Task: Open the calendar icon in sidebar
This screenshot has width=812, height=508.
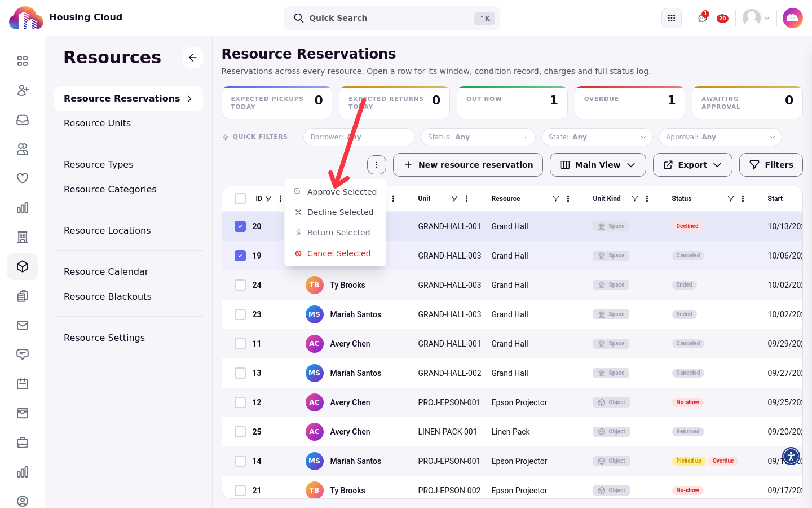Action: point(23,384)
